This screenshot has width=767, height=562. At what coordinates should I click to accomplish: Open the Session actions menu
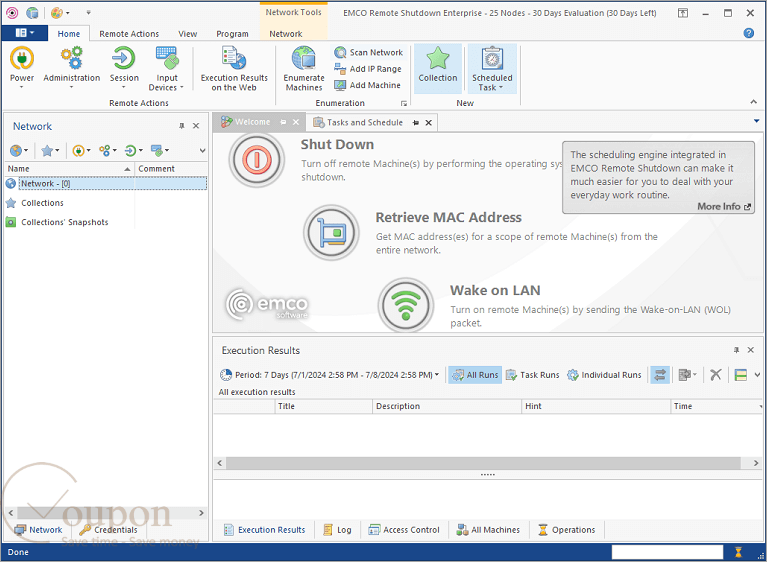pos(124,68)
